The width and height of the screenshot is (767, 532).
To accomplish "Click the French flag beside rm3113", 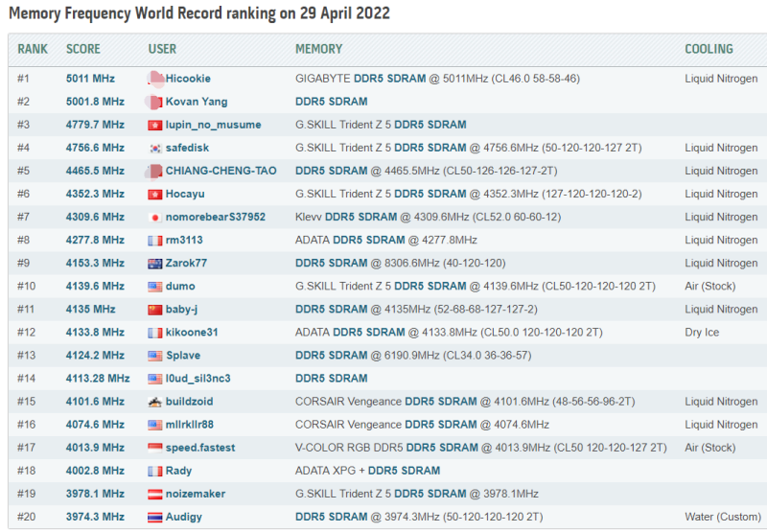I will tap(155, 241).
